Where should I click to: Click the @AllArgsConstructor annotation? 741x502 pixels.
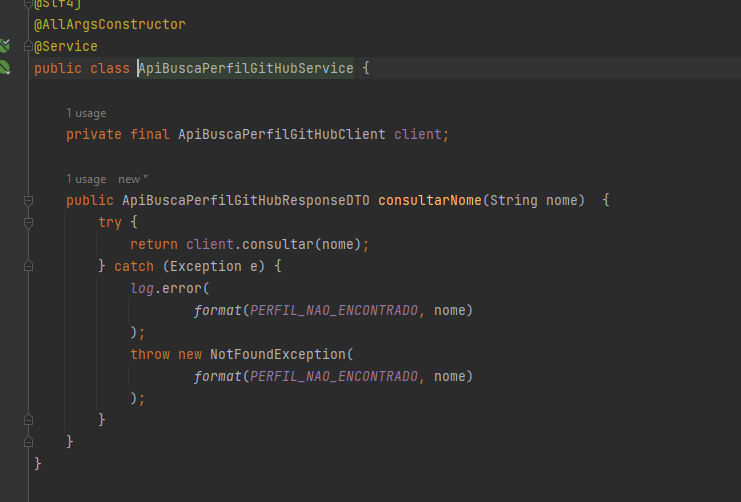point(110,24)
